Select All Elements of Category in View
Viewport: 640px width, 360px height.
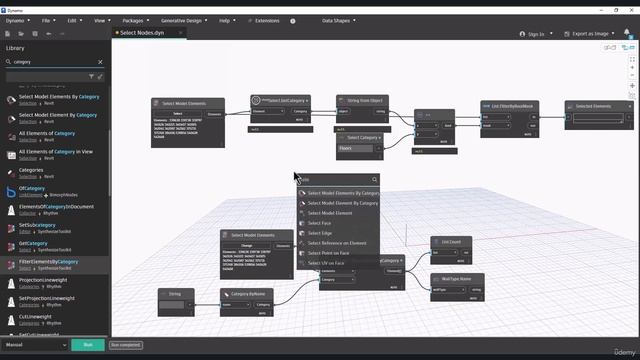[x=55, y=155]
